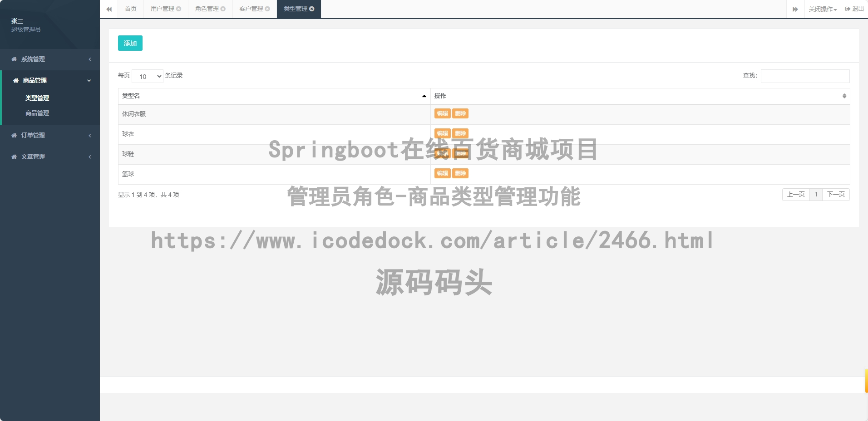Expand the 系统管理 chevron
This screenshot has height=421, width=868.
pyautogui.click(x=90, y=59)
